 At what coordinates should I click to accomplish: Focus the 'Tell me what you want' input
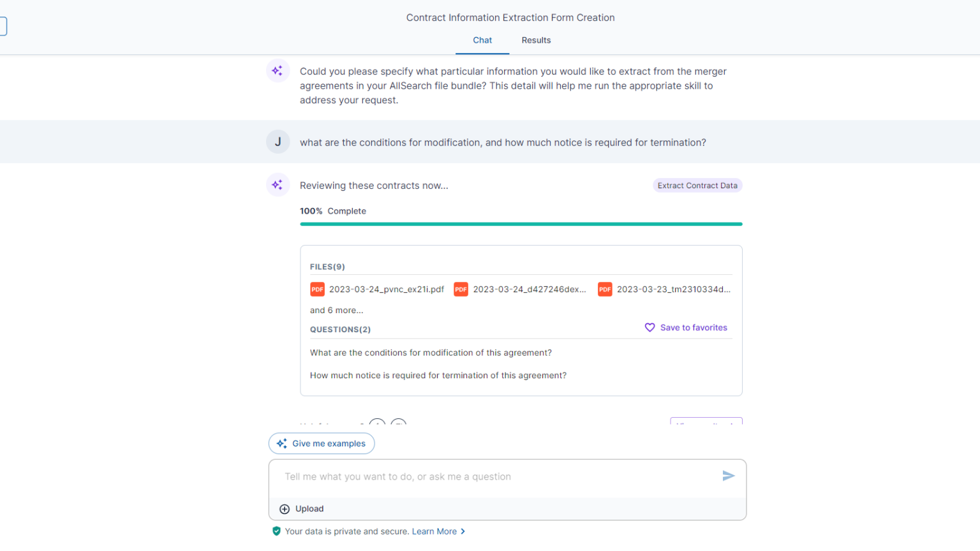coord(498,477)
